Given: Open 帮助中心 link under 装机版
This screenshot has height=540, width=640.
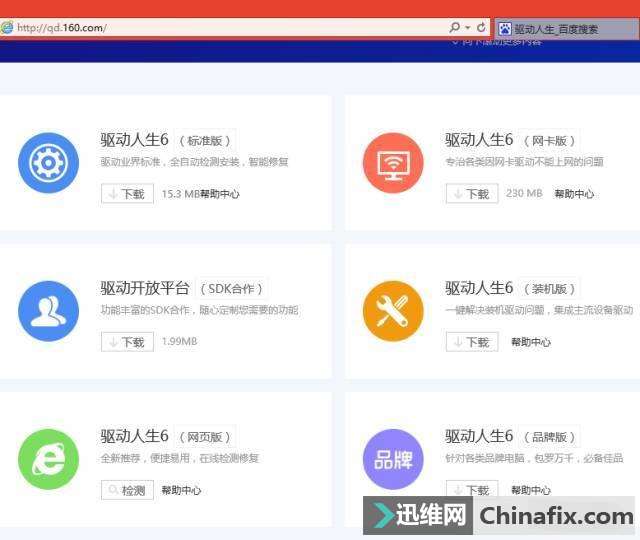Looking at the screenshot, I should [531, 342].
